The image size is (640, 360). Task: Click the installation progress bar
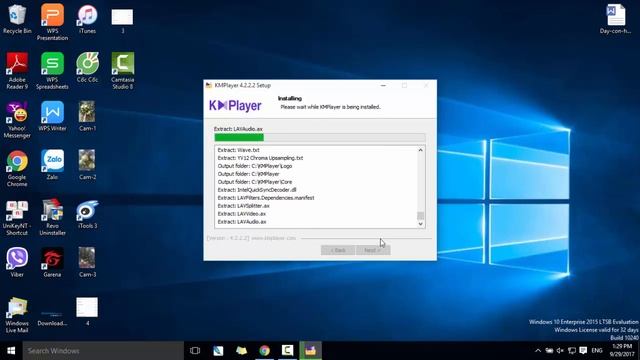coord(320,138)
